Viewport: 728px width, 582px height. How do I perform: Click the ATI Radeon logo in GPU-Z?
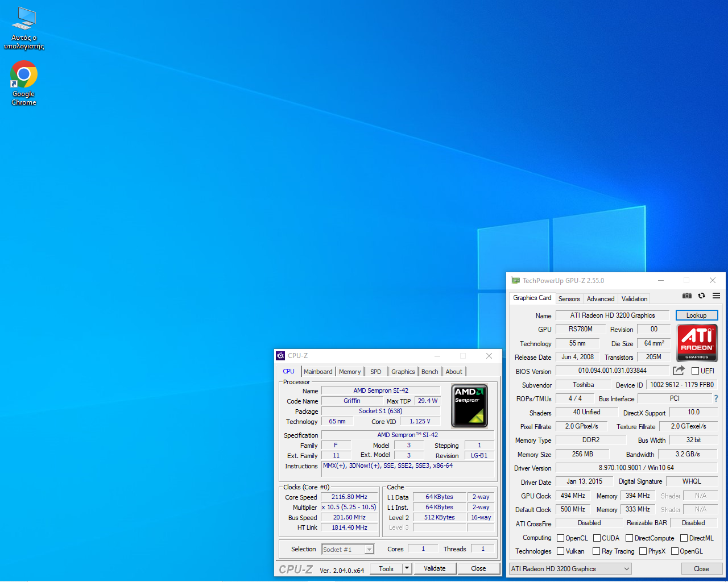coord(697,343)
